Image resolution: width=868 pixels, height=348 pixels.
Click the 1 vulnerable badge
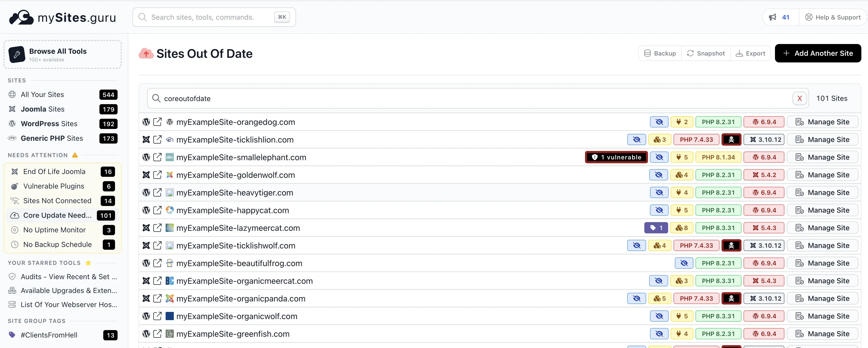coord(616,157)
